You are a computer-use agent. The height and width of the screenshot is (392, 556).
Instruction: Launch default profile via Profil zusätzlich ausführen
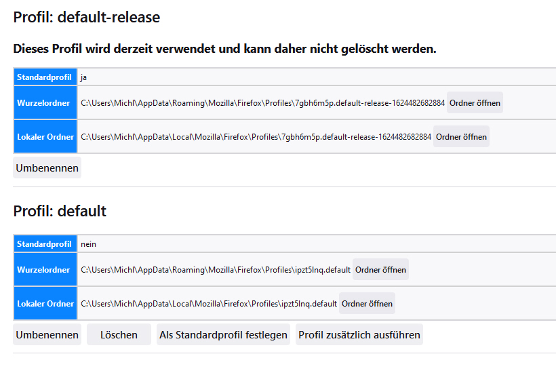point(359,335)
